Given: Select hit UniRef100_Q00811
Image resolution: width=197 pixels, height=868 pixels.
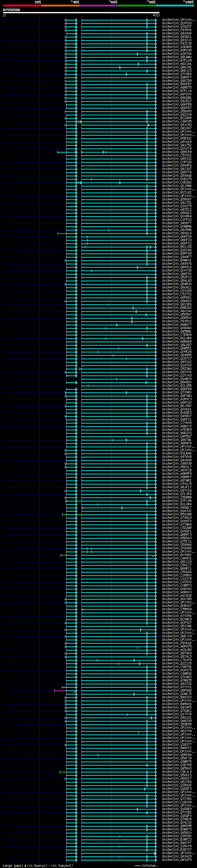Looking at the screenshot, I should [177, 410].
